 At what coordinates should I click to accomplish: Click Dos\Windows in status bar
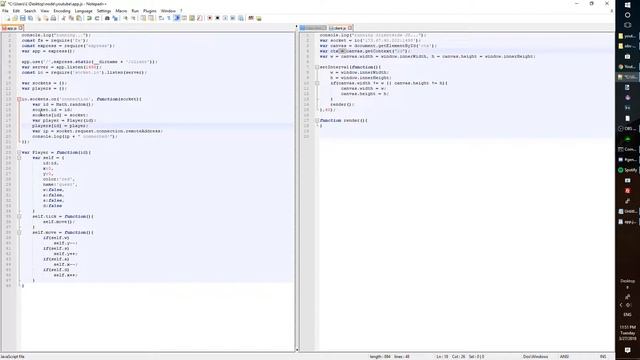click(x=535, y=357)
